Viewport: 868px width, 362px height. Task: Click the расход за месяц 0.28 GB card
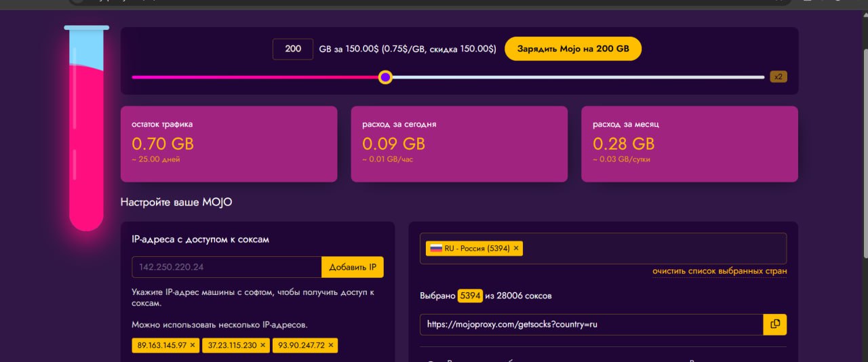click(690, 144)
